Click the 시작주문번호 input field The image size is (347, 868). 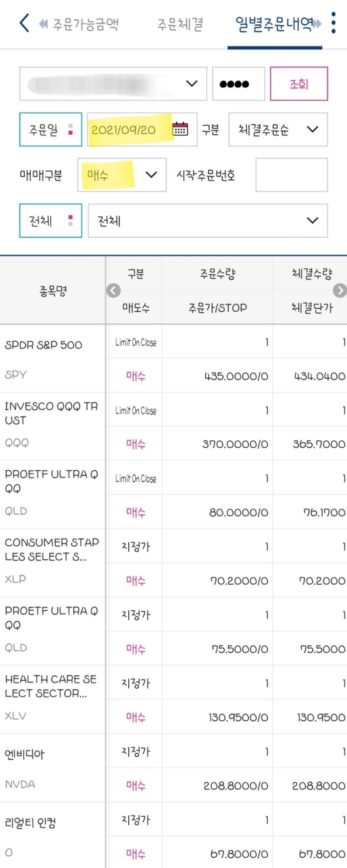[x=291, y=175]
